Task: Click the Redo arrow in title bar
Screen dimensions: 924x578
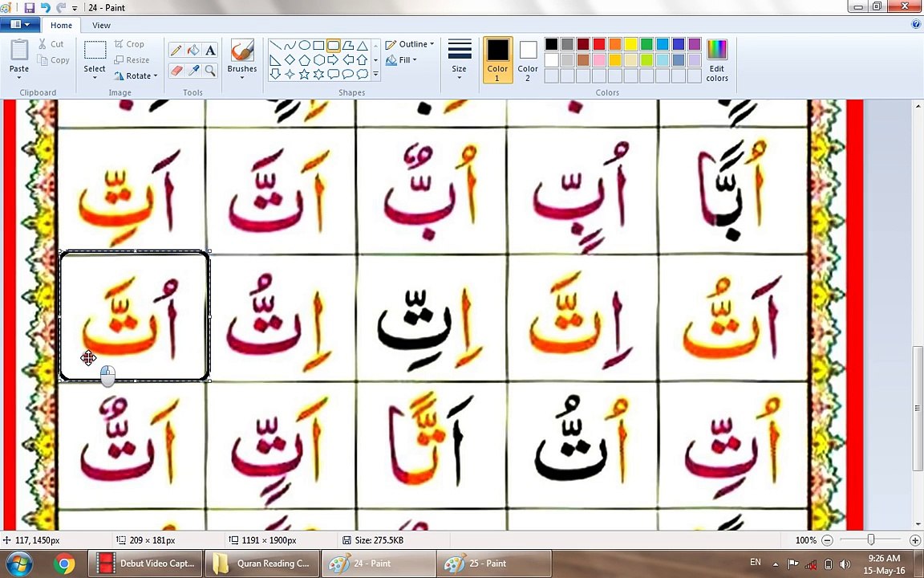Action: click(61, 8)
